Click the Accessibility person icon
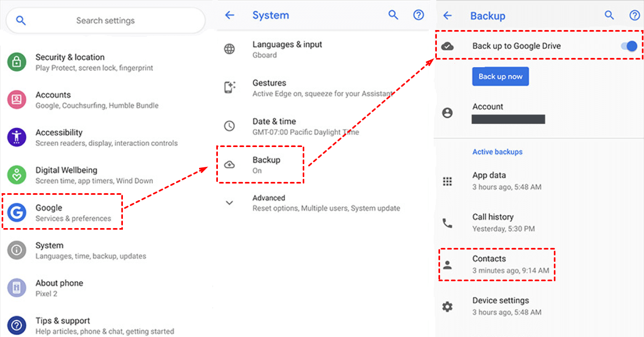 17,137
